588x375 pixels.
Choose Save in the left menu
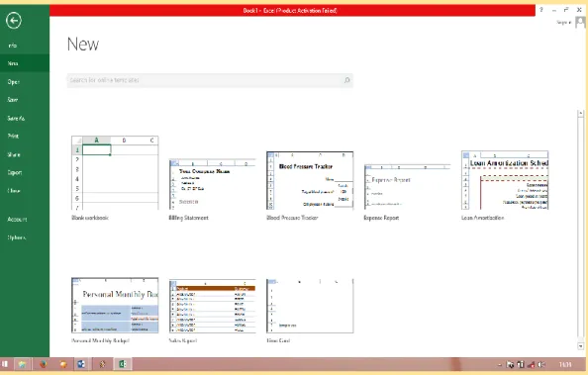pos(13,100)
